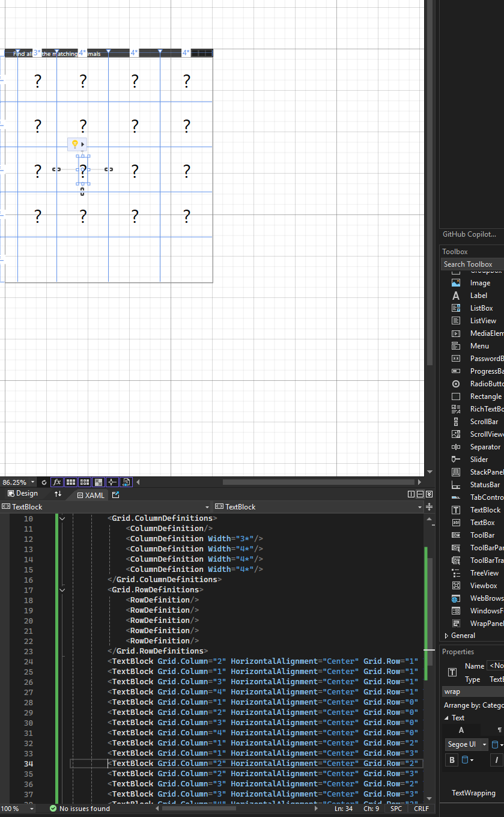Screen dimensions: 504x817
Task: Click the refresh designer icon next to zoom
Action: [44, 482]
